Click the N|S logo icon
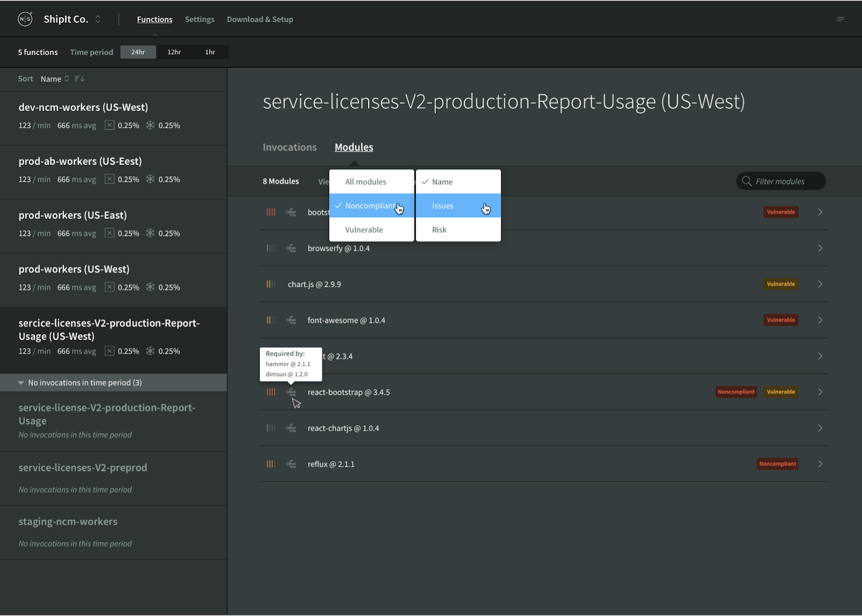Screen dimensions: 862x616 click(x=25, y=19)
